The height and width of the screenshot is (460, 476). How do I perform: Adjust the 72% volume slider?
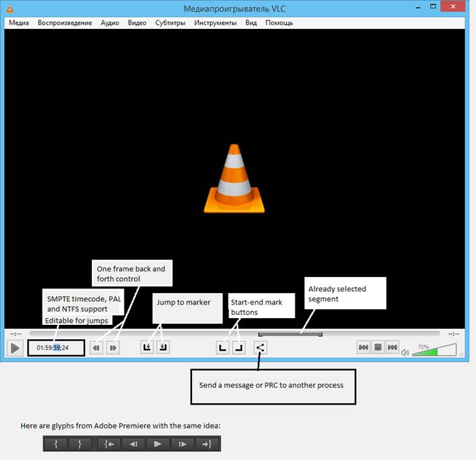coord(434,350)
